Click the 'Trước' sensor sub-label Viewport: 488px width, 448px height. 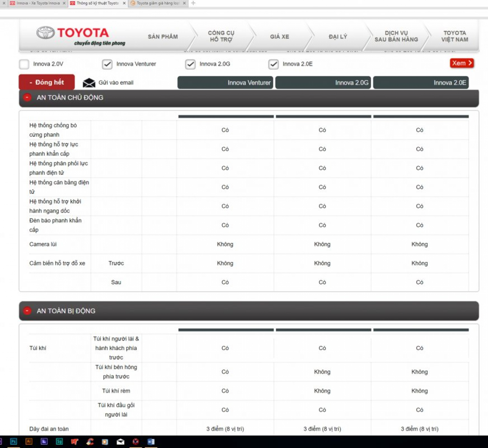coord(116,263)
